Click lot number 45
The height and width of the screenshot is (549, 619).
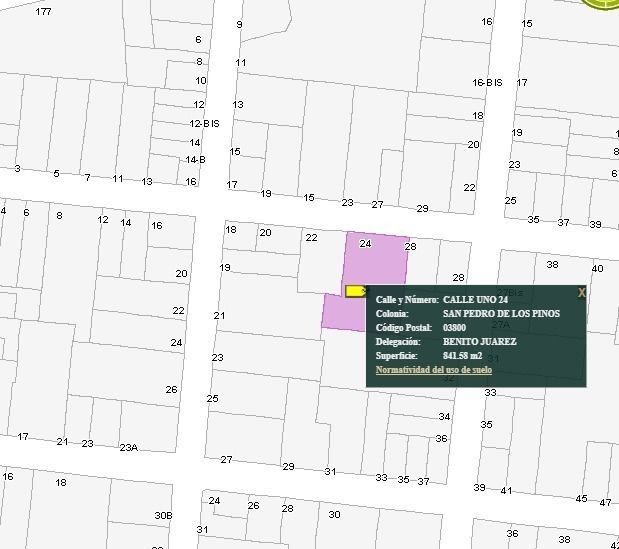(581, 498)
